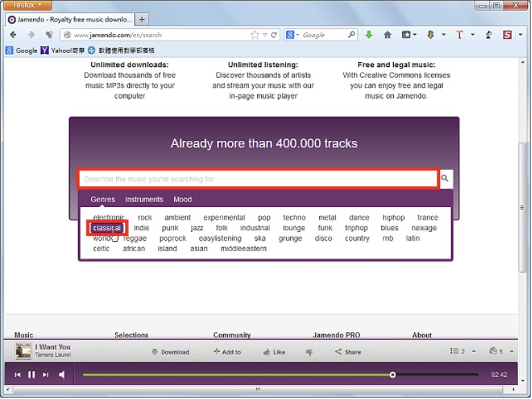The width and height of the screenshot is (532, 399).
Task: Open the Community footer section
Action: (x=231, y=335)
